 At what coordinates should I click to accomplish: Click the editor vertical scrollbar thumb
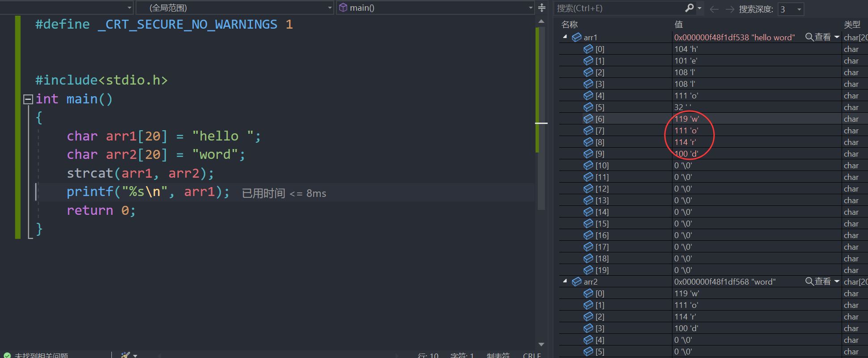[x=541, y=118]
